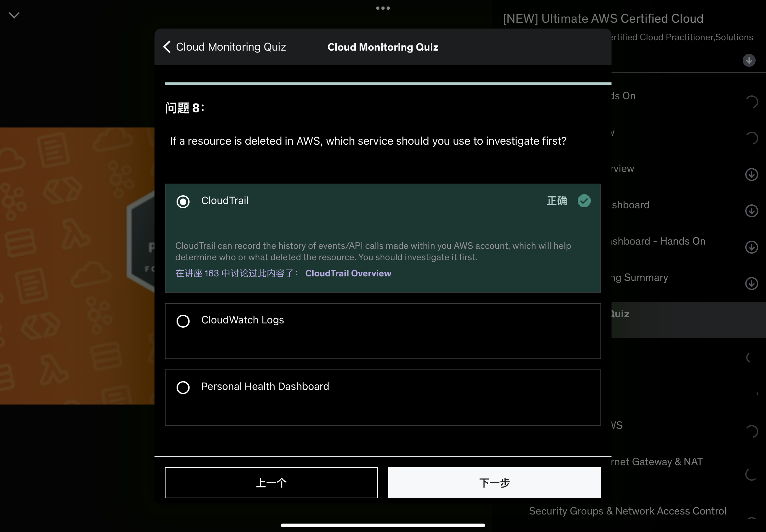Expand Security Groups & Network Access section

click(x=627, y=511)
